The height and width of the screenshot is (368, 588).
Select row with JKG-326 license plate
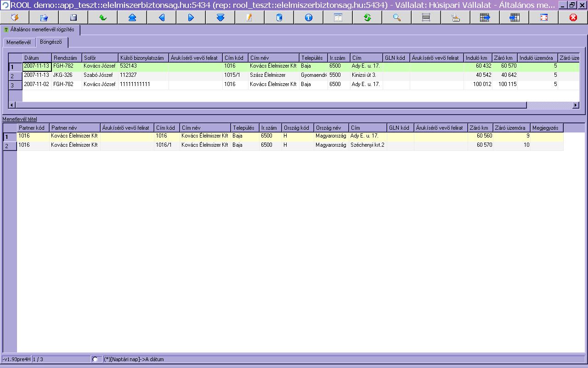[x=62, y=75]
